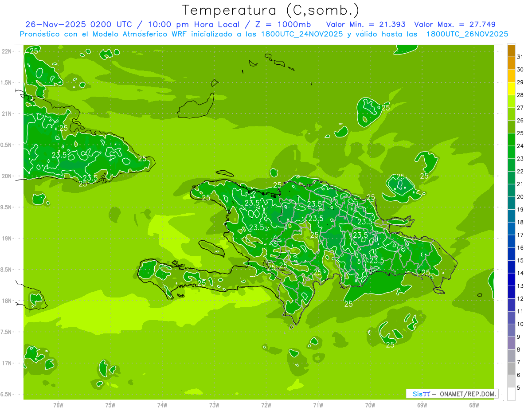Click the '75W' longitude axis label
The image size is (532, 411).
[110, 405]
